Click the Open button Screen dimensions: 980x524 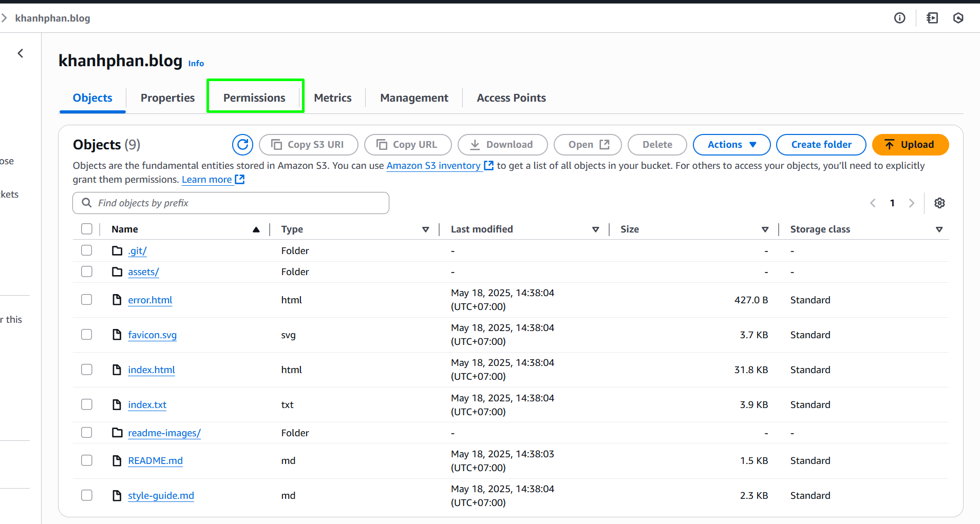tap(588, 145)
